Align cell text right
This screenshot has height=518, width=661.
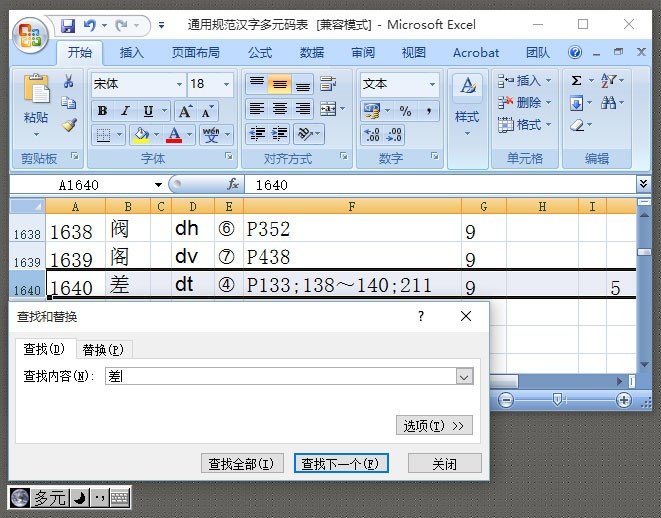(303, 109)
